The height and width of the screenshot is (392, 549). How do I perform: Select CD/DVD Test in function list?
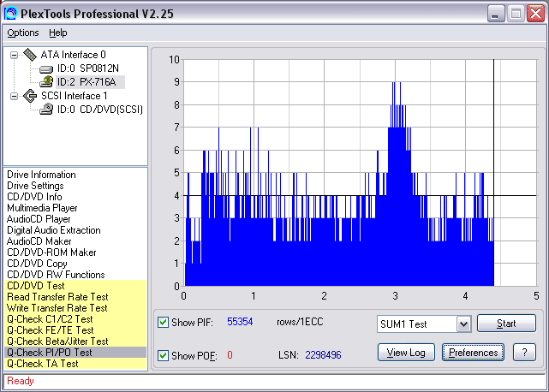pyautogui.click(x=75, y=286)
